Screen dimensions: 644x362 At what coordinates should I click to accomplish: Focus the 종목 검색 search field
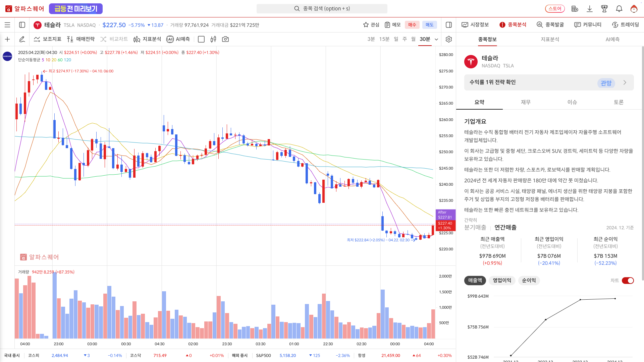click(x=322, y=9)
